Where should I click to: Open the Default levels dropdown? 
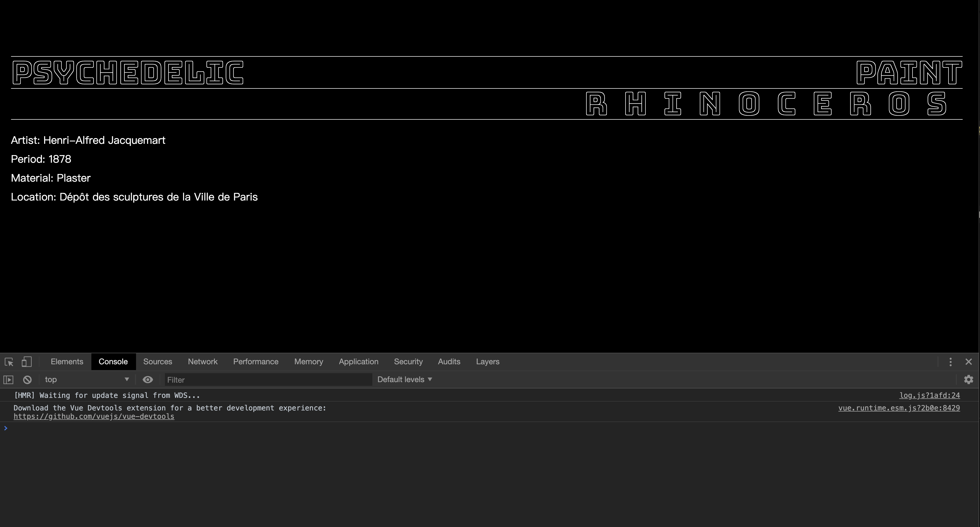coord(404,380)
